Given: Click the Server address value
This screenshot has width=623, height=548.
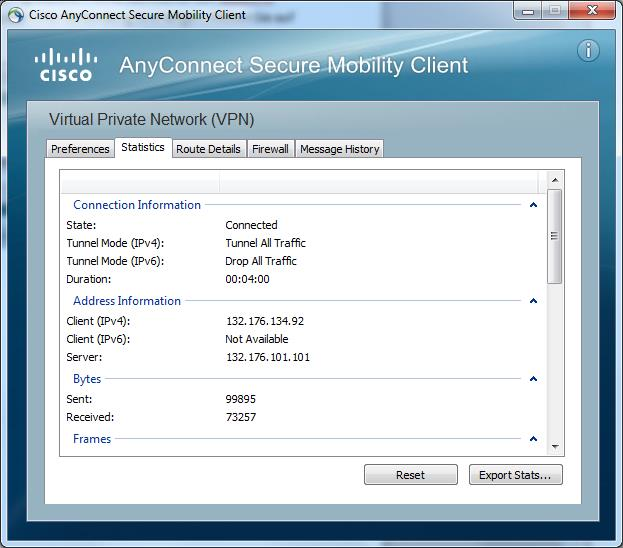Looking at the screenshot, I should point(268,357).
